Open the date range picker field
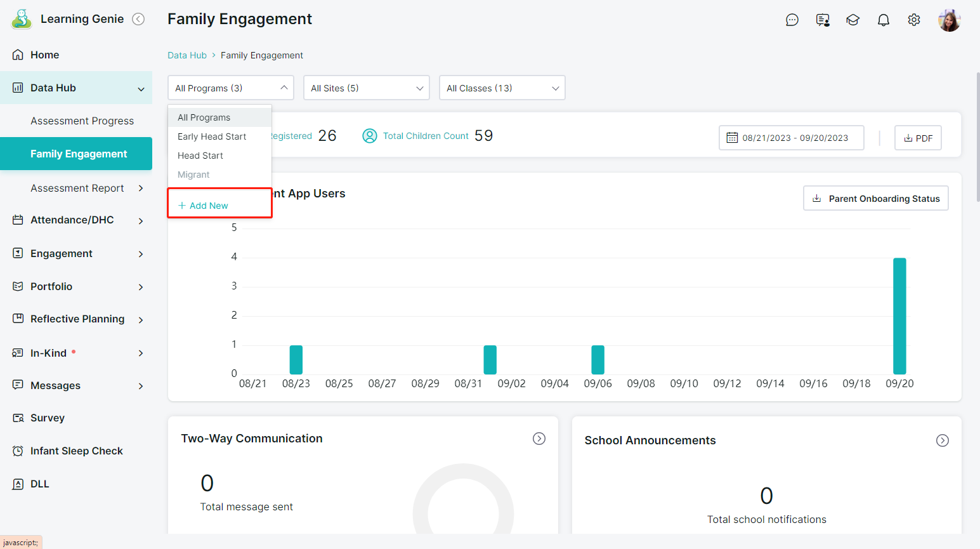The width and height of the screenshot is (980, 549). coord(791,138)
